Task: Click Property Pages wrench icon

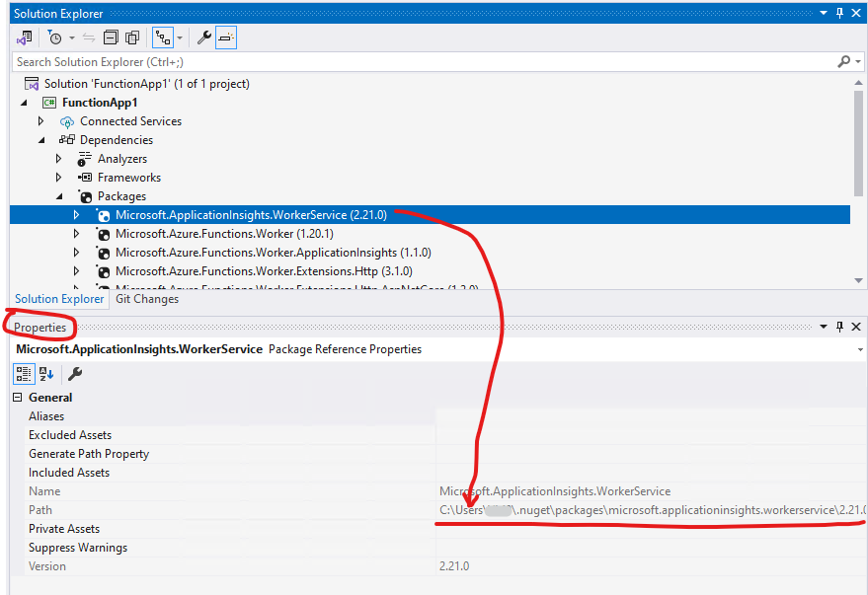Action: [75, 374]
